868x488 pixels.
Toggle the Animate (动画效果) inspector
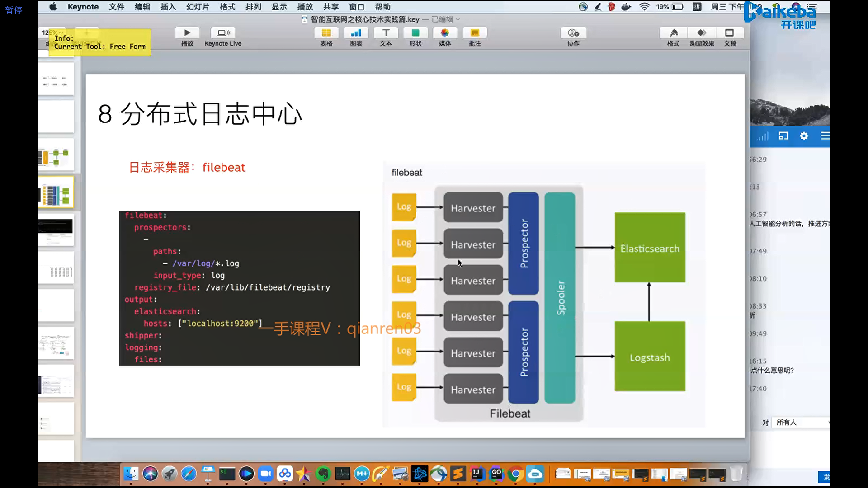(702, 33)
